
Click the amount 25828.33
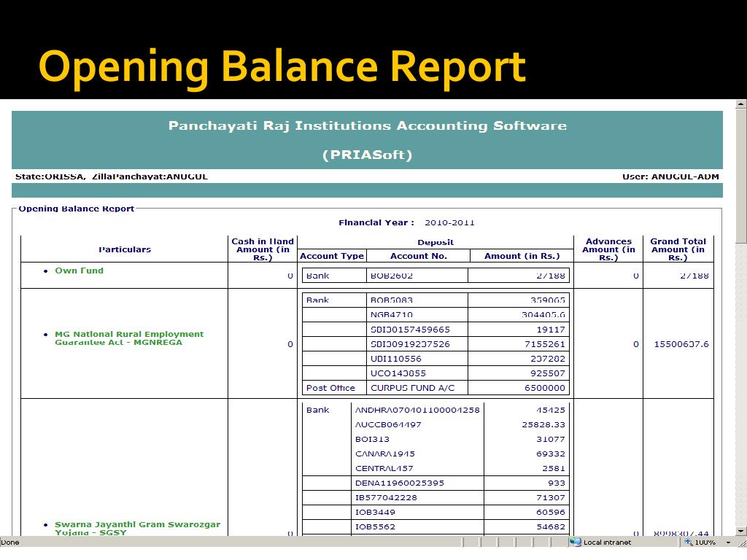[543, 425]
